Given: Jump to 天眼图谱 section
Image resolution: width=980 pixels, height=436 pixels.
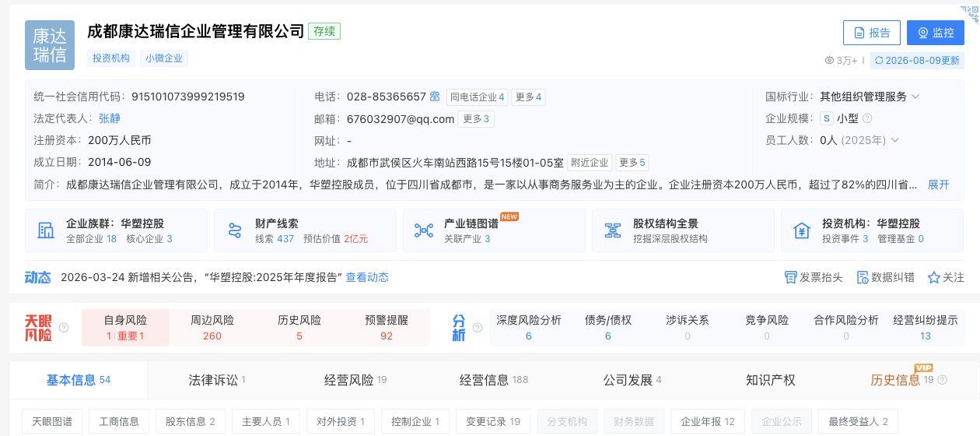Looking at the screenshot, I should click(52, 421).
